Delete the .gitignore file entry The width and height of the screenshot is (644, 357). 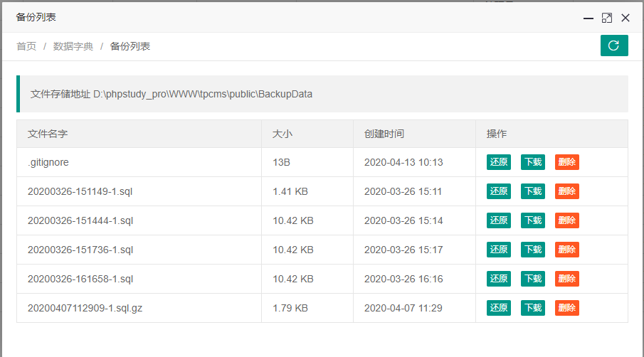click(x=566, y=162)
